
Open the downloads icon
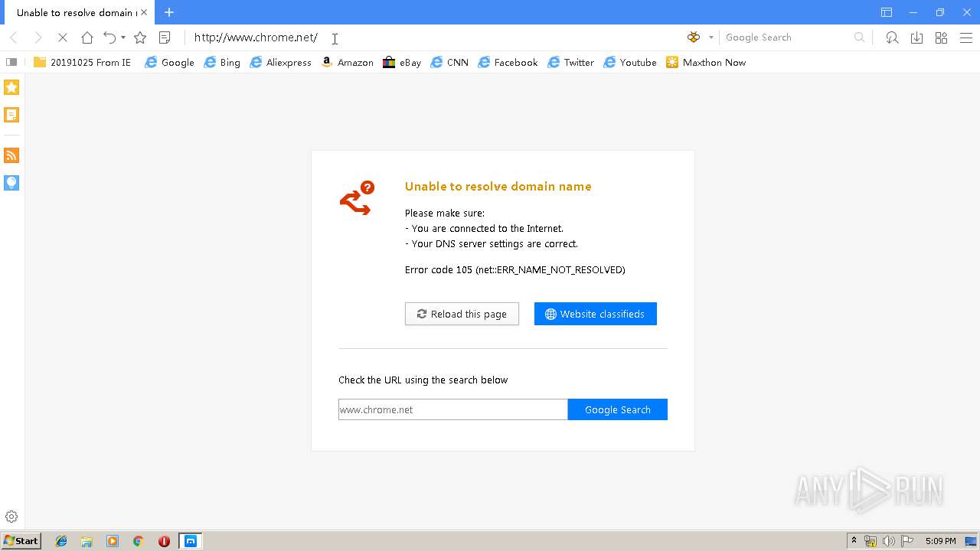point(916,37)
